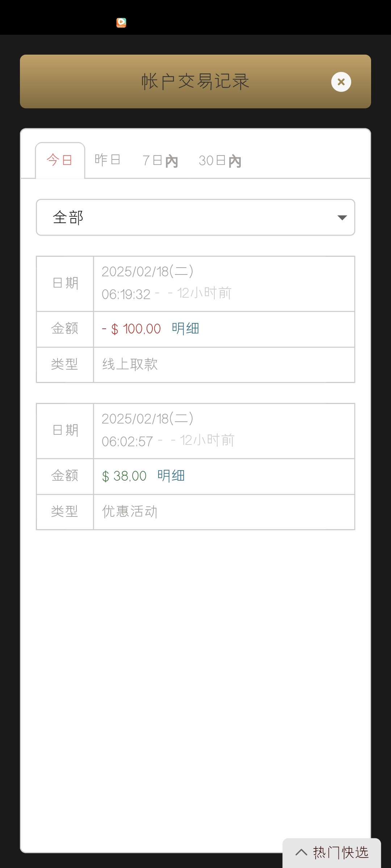This screenshot has height=868, width=391.
Task: Select the 今日 tab
Action: click(x=60, y=160)
